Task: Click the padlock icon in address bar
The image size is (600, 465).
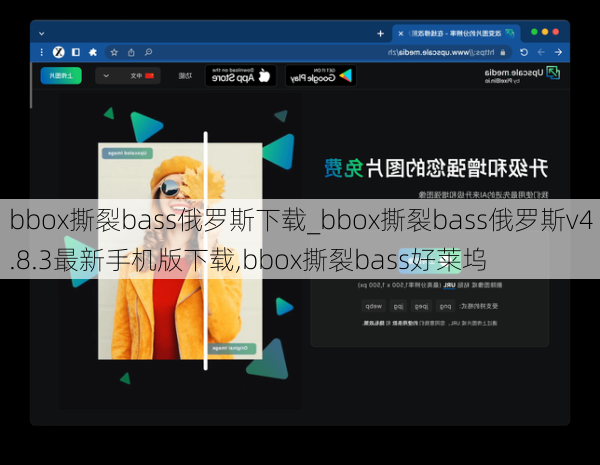Action: click(503, 52)
